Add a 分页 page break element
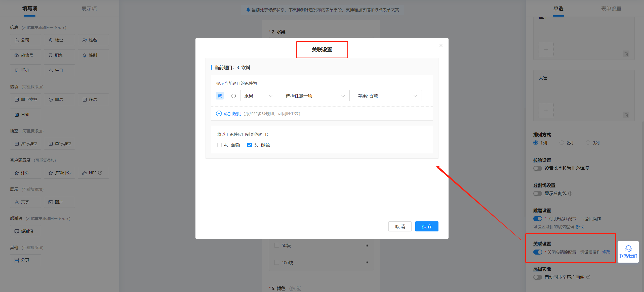644x292 pixels. tap(25, 260)
